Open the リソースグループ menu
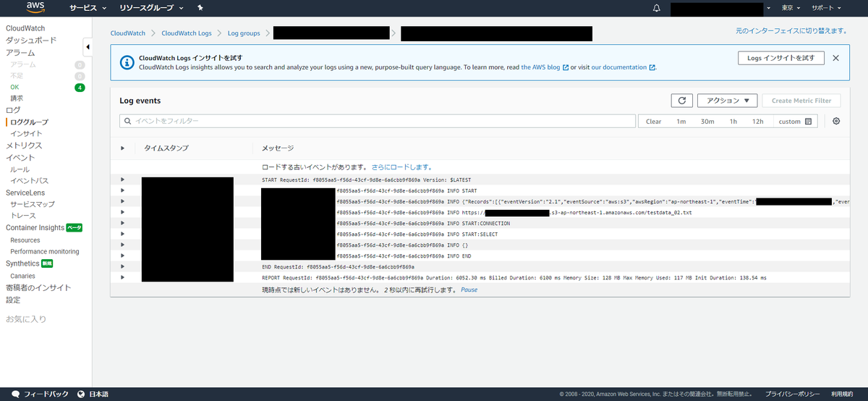The height and width of the screenshot is (401, 868). point(151,8)
